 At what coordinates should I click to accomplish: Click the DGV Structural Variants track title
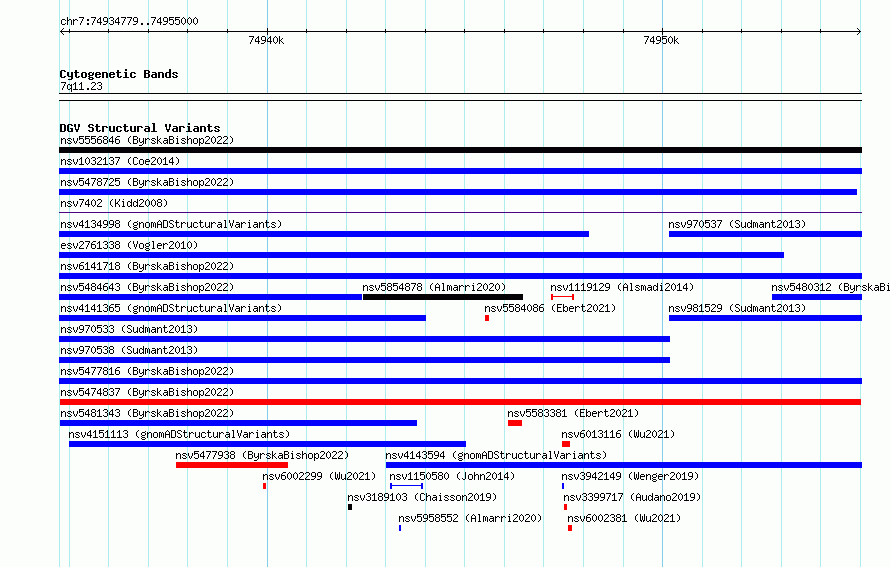140,128
